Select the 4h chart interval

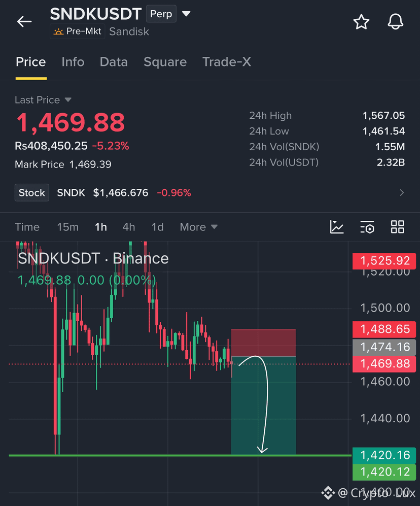pos(129,227)
